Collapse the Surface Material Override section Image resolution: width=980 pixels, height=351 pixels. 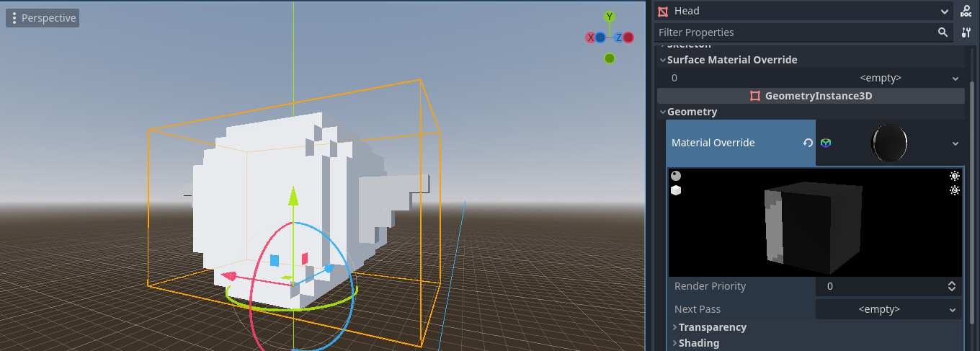click(811, 60)
